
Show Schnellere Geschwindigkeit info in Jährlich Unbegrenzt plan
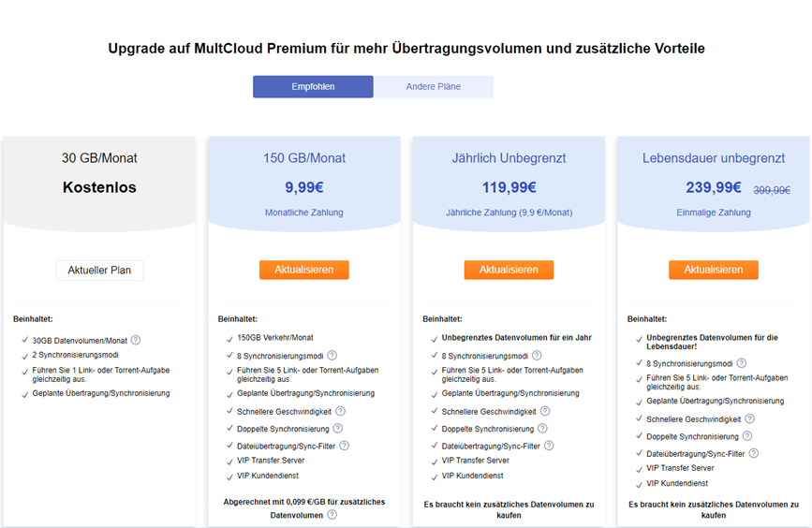click(545, 411)
